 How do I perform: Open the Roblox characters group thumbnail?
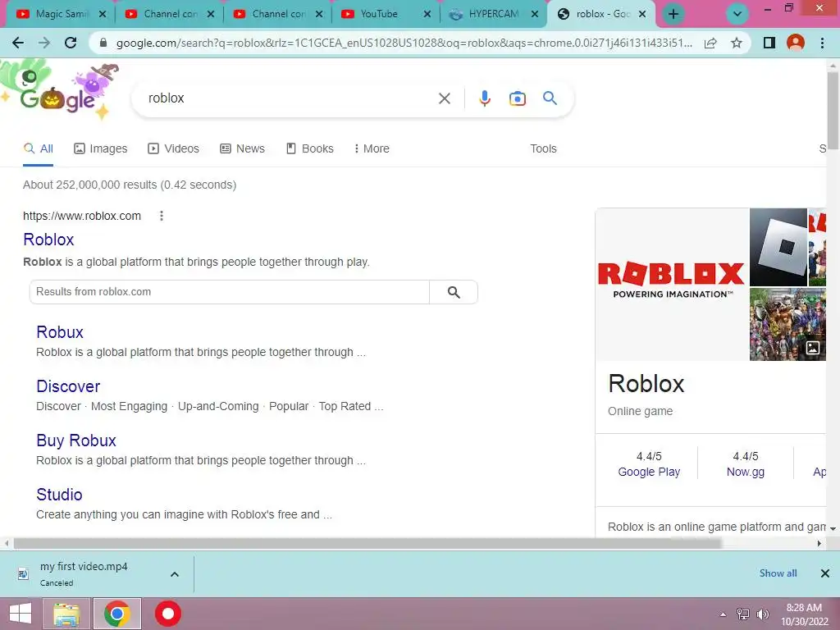click(787, 324)
